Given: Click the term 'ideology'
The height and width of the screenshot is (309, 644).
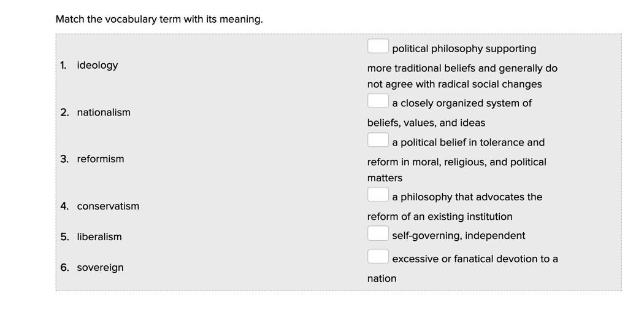Looking at the screenshot, I should point(97,65).
